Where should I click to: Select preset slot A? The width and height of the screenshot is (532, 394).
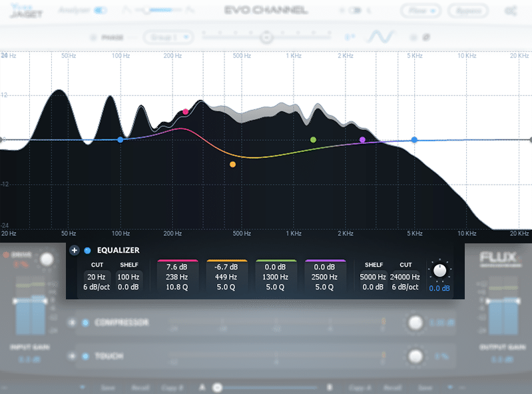(202, 387)
